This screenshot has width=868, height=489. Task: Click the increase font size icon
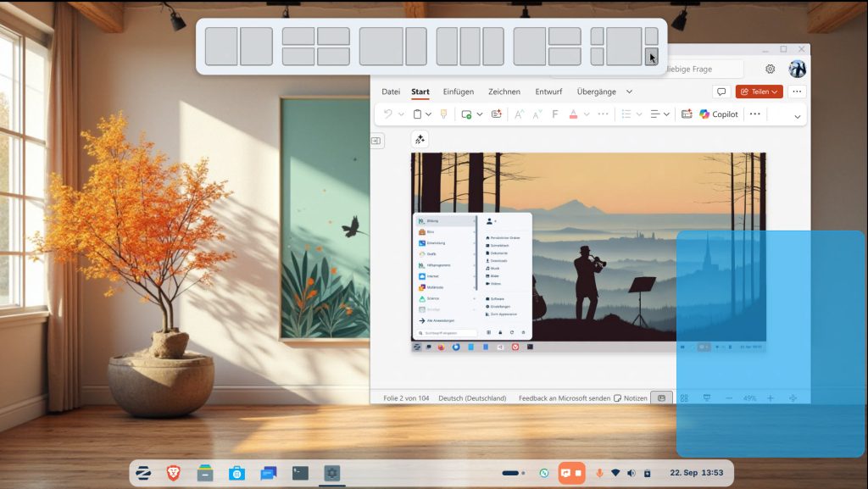click(520, 114)
